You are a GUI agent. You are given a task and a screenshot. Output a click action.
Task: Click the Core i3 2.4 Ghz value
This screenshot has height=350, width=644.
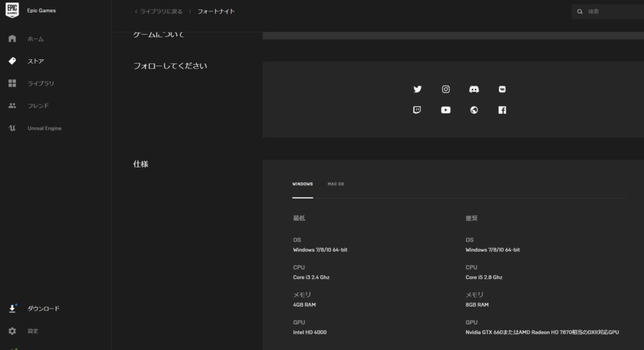click(x=311, y=277)
